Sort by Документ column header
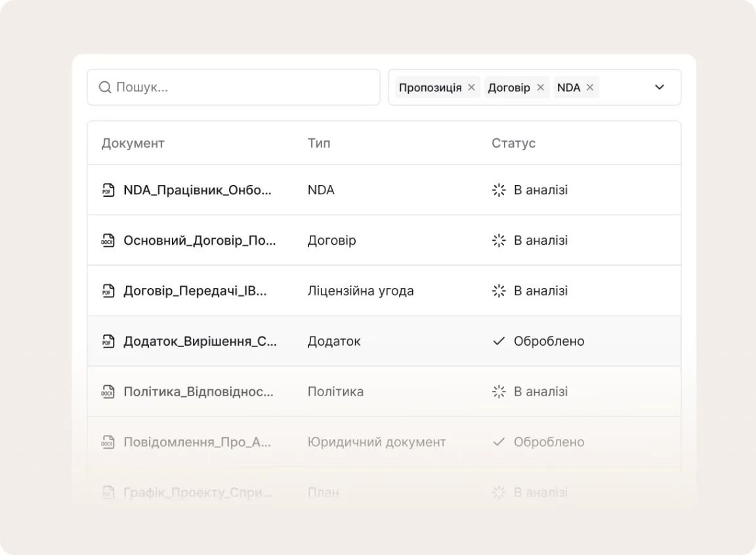The width and height of the screenshot is (756, 555). (x=133, y=143)
